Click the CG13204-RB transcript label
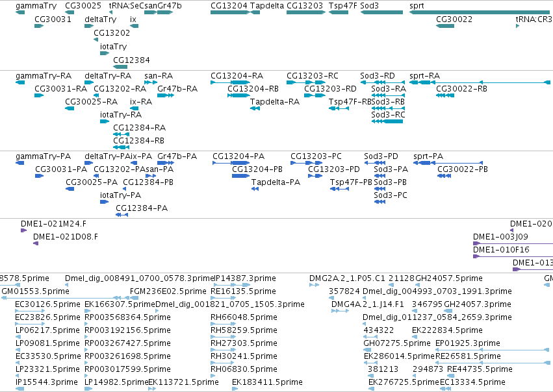Viewport: 553px width, 392px height. (x=253, y=89)
